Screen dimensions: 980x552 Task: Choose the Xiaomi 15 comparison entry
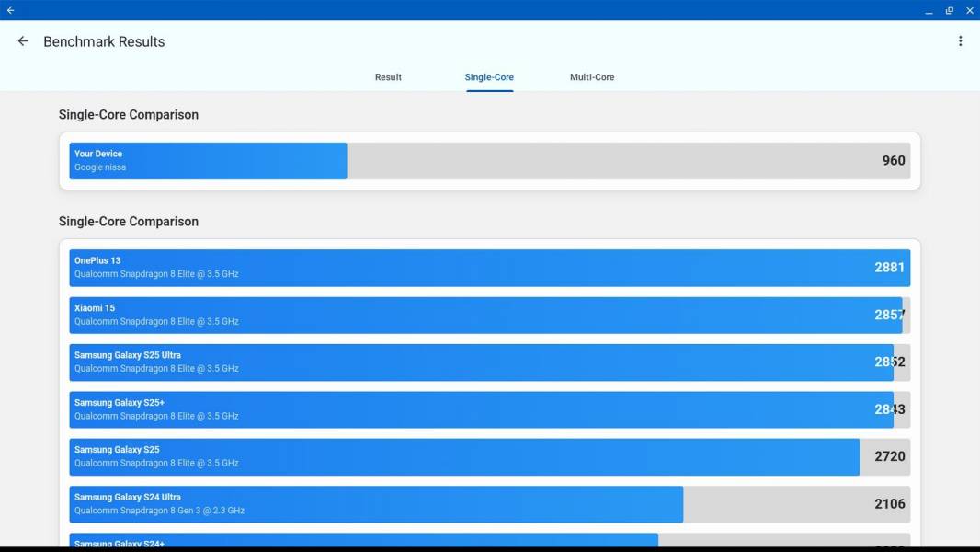click(489, 315)
